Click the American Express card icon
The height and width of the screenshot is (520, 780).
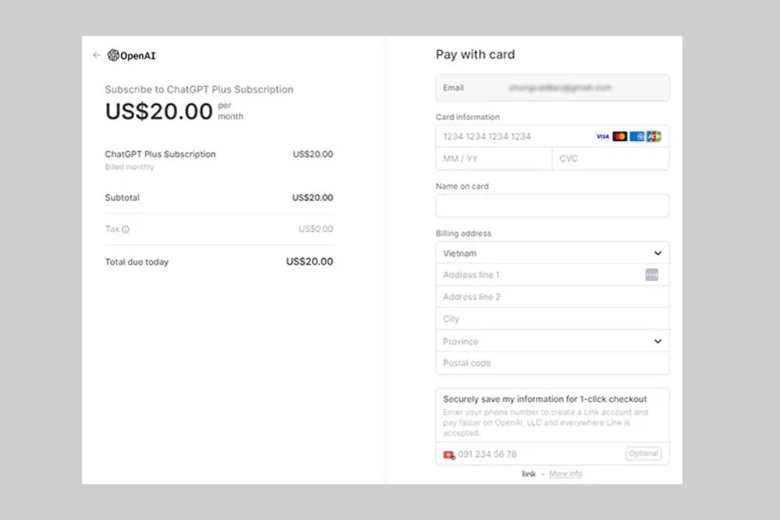(637, 136)
